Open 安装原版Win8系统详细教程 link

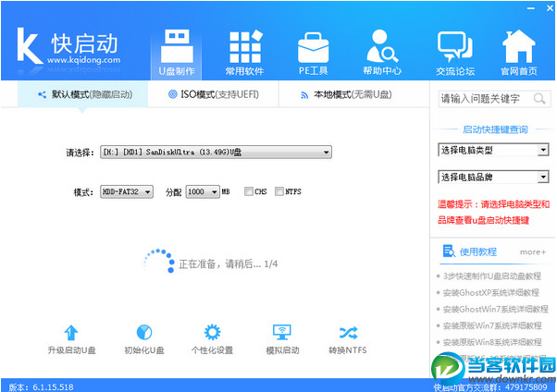coord(492,342)
